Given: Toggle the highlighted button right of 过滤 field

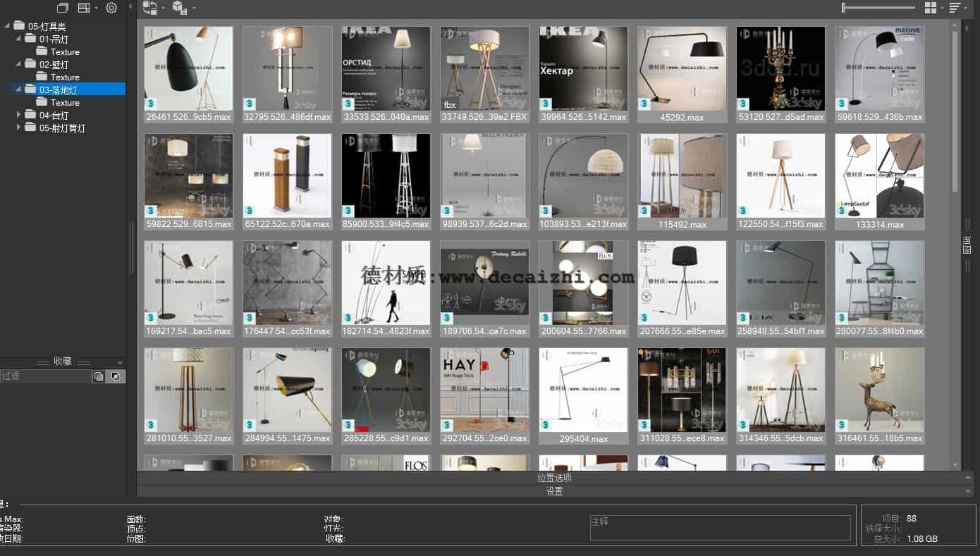Looking at the screenshot, I should (116, 376).
